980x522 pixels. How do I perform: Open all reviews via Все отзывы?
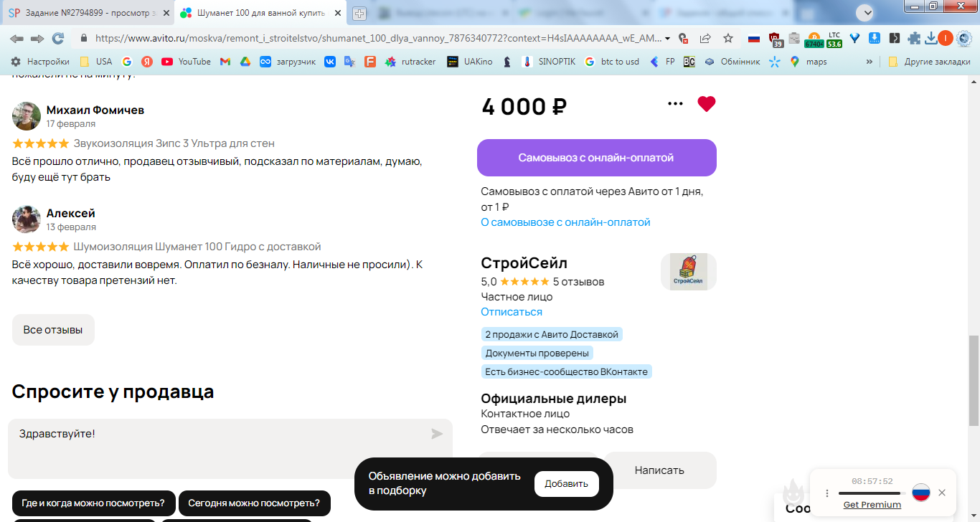tap(53, 330)
